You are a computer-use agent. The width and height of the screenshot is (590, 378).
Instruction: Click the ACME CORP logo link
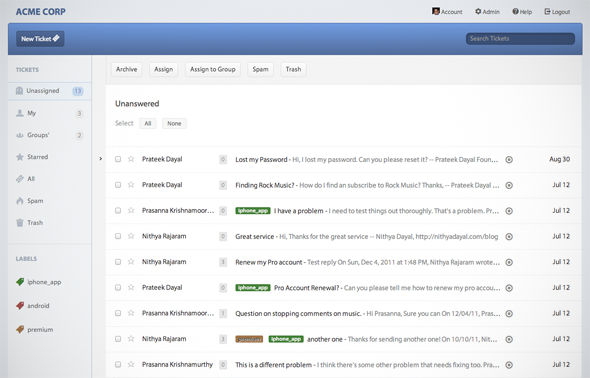point(41,12)
